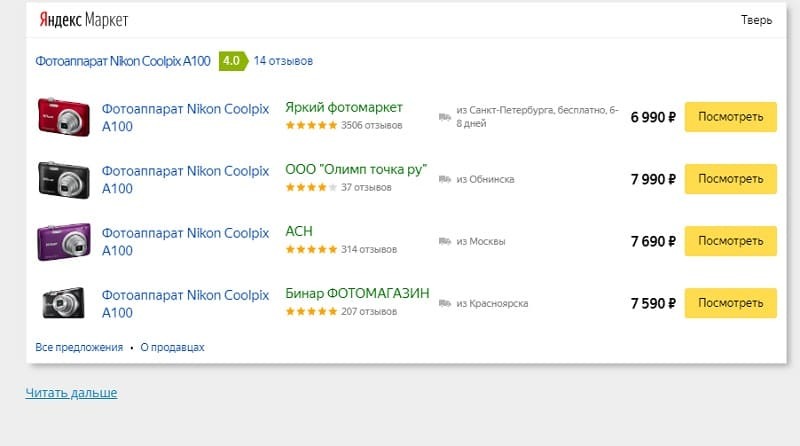Click the delivery truck icon for Krasnoyarsk
Viewport: 800px width, 446px height.
(x=445, y=303)
